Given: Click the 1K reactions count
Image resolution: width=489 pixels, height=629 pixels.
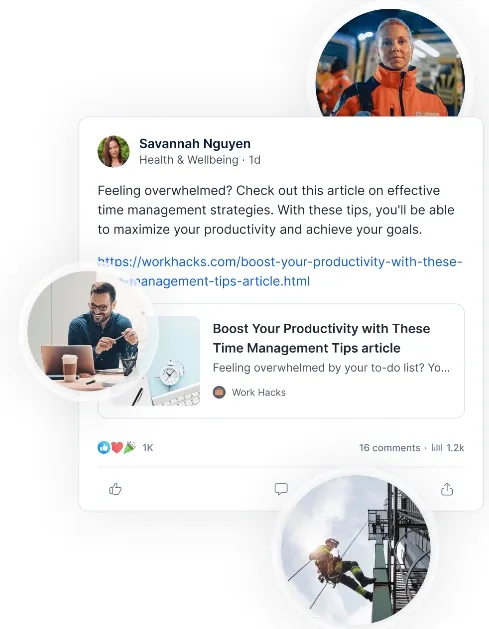Looking at the screenshot, I should coord(148,448).
